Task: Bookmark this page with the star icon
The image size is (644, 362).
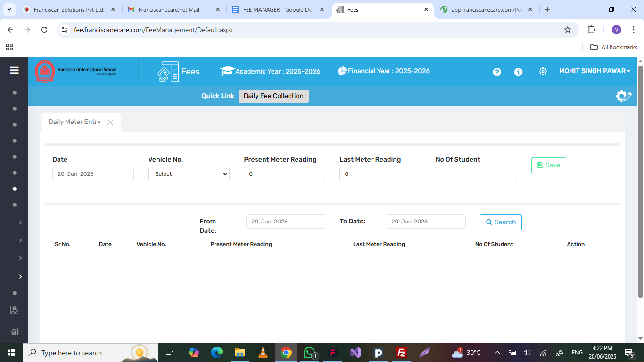Action: click(568, 30)
